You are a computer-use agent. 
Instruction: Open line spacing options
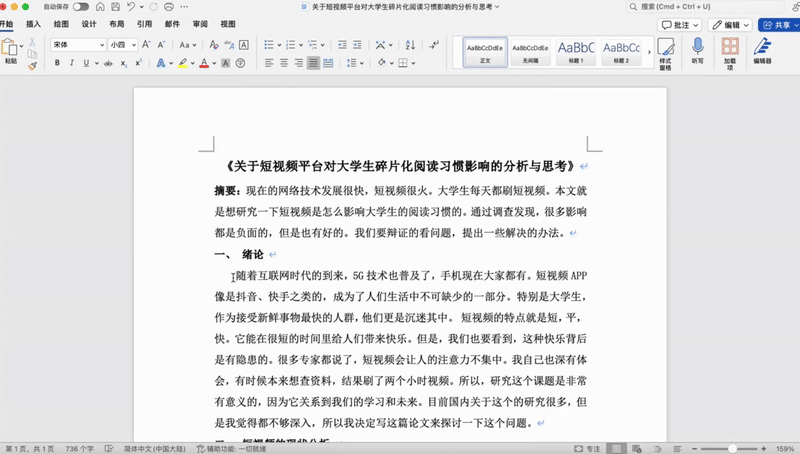[x=355, y=63]
